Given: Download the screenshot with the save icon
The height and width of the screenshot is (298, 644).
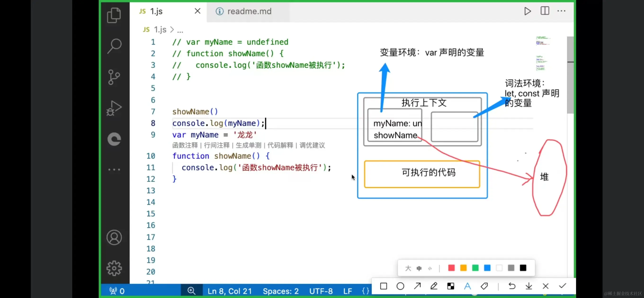Looking at the screenshot, I should (528, 286).
